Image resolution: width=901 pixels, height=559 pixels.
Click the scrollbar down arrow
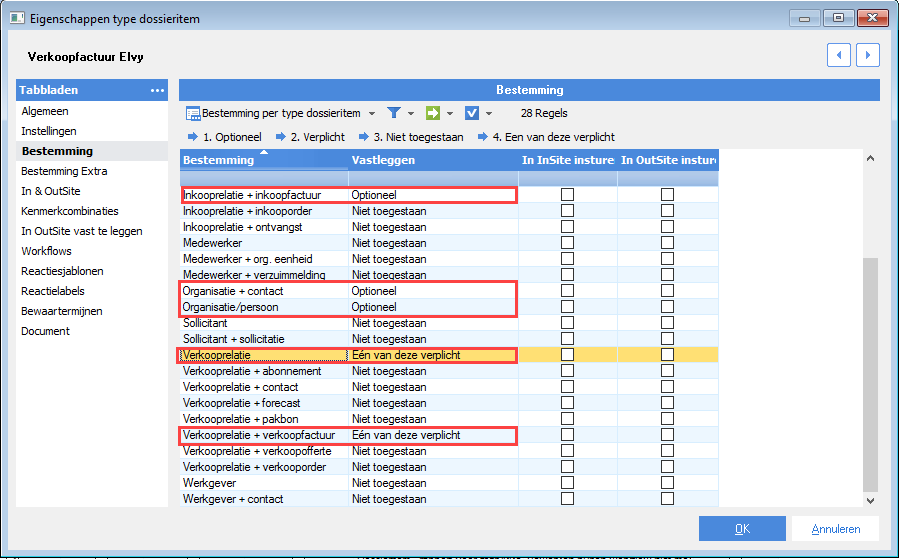tap(871, 500)
